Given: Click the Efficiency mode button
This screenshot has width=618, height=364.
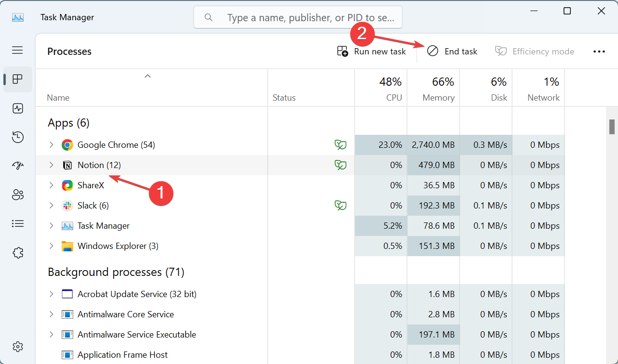Looking at the screenshot, I should [535, 52].
